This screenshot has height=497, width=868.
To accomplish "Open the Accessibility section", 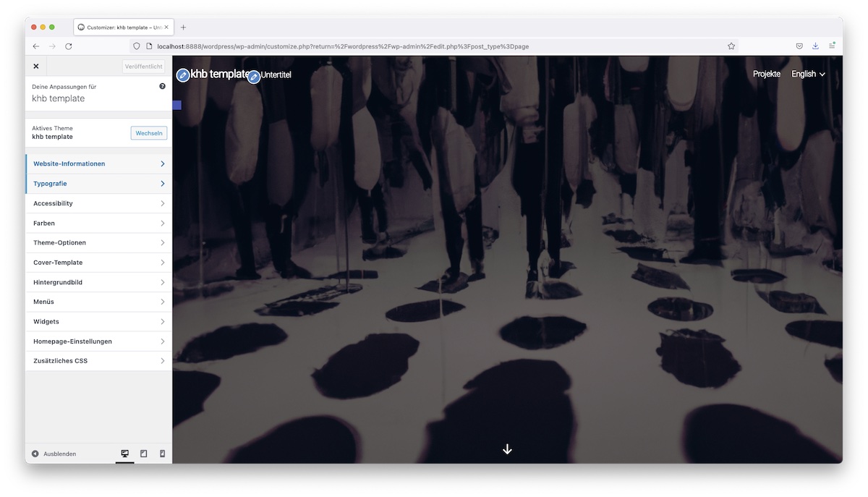I will 99,203.
